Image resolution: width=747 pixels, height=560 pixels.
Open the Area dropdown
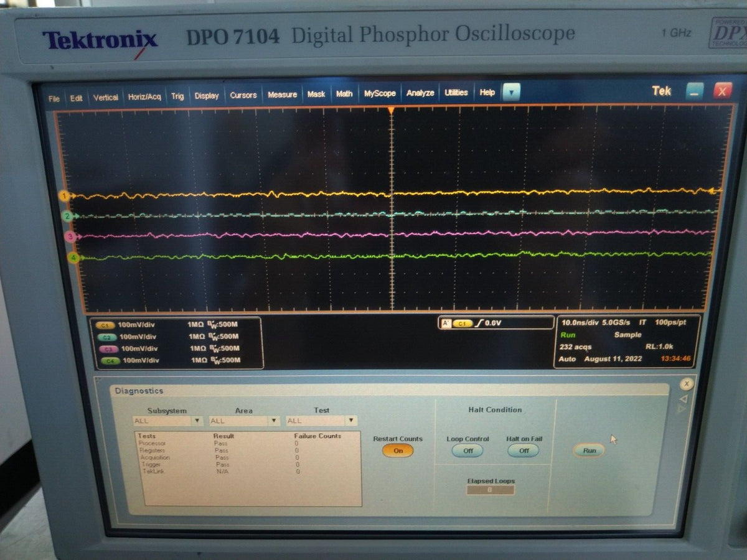(244, 421)
